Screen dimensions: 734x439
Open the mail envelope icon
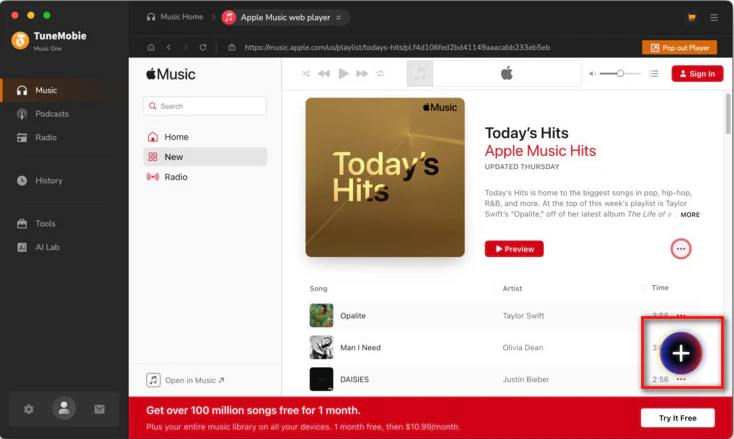(x=99, y=410)
